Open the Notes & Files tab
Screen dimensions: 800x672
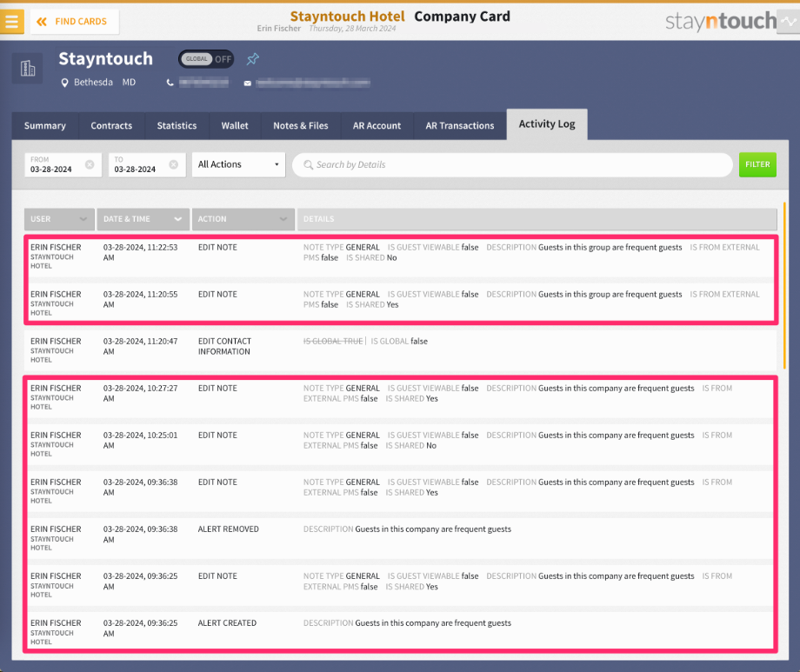301,125
